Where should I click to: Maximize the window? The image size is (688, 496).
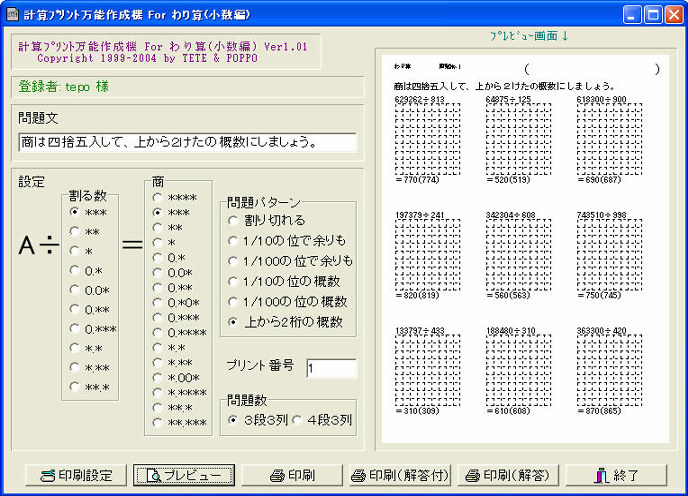click(x=652, y=15)
